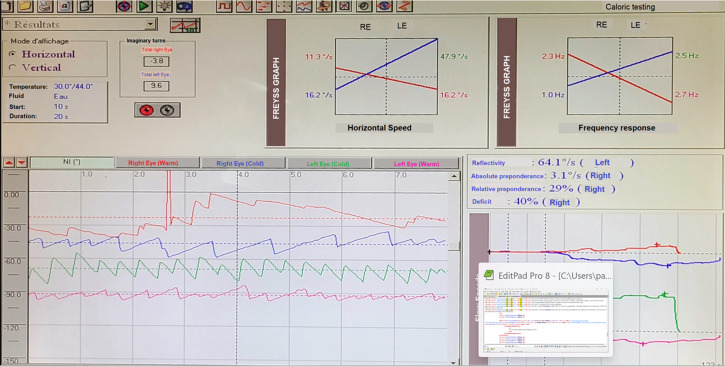Switch to the NI (°) tab
The image size is (725, 367).
coord(72,162)
